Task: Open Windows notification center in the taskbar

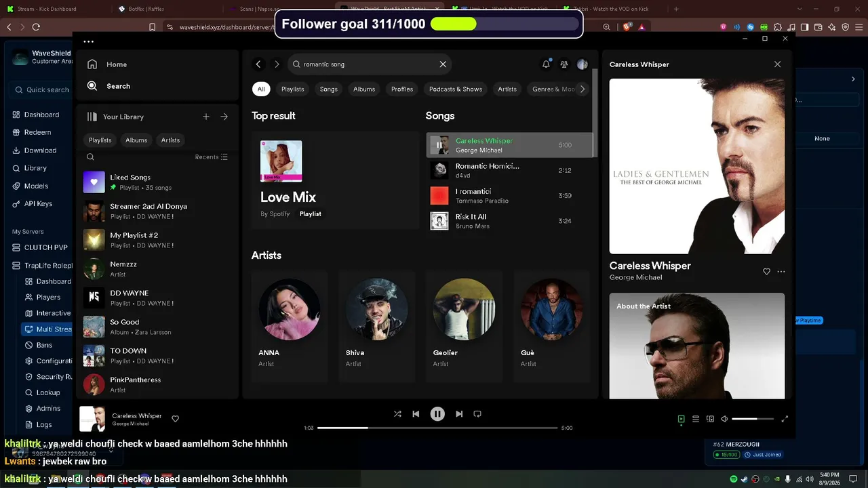Action: pyautogui.click(x=852, y=479)
